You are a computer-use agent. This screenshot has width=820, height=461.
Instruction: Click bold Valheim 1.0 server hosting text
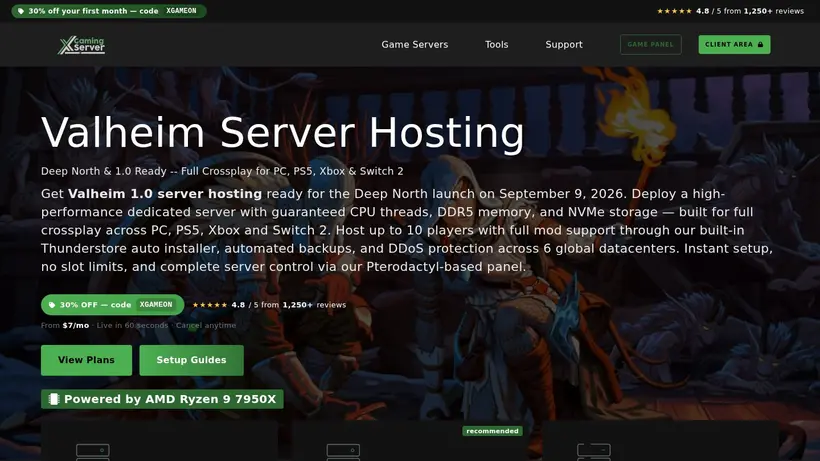pos(165,194)
